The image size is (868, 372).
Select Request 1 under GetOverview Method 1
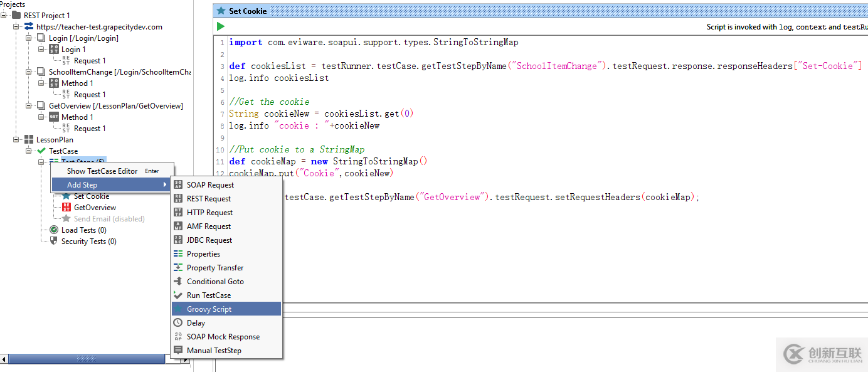[x=90, y=128]
